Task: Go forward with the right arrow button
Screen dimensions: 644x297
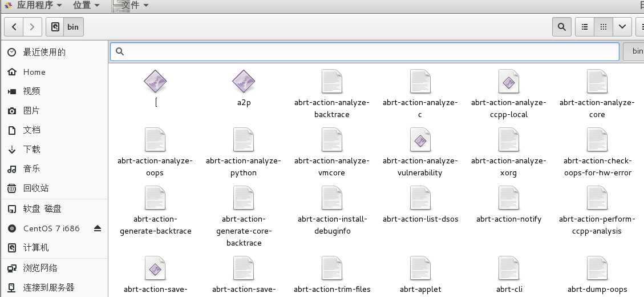Action: coord(32,27)
